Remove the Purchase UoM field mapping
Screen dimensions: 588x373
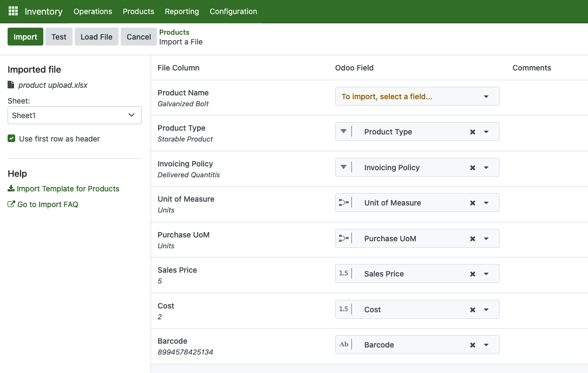pyautogui.click(x=472, y=239)
